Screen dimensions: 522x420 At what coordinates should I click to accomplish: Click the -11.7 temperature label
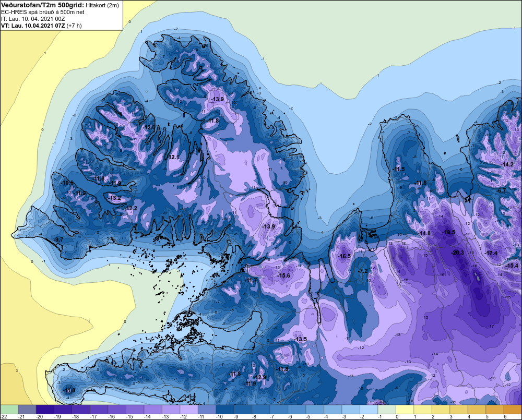[251, 280]
